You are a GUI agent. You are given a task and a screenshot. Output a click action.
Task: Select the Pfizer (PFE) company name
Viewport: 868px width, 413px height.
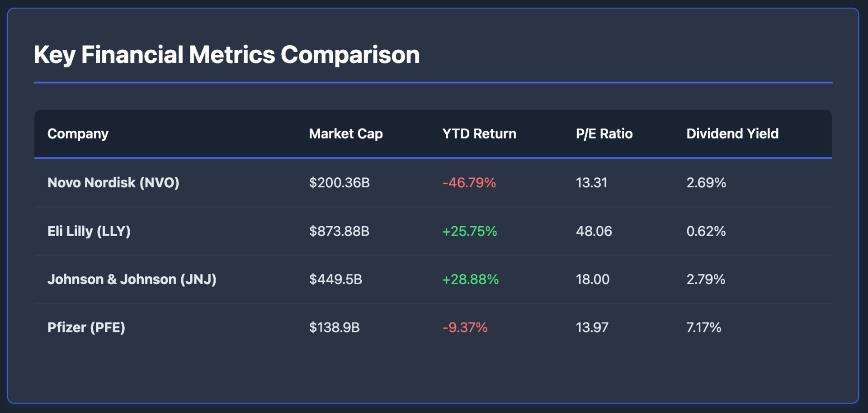86,328
